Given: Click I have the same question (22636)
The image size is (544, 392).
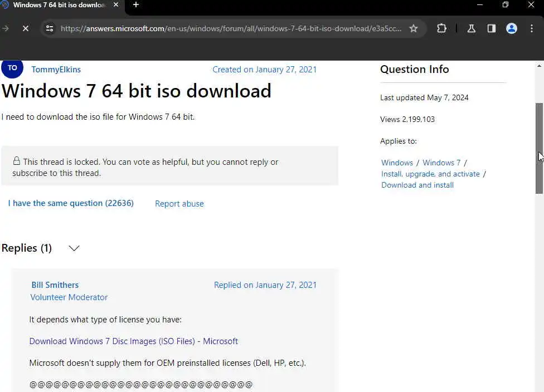Looking at the screenshot, I should tap(71, 203).
